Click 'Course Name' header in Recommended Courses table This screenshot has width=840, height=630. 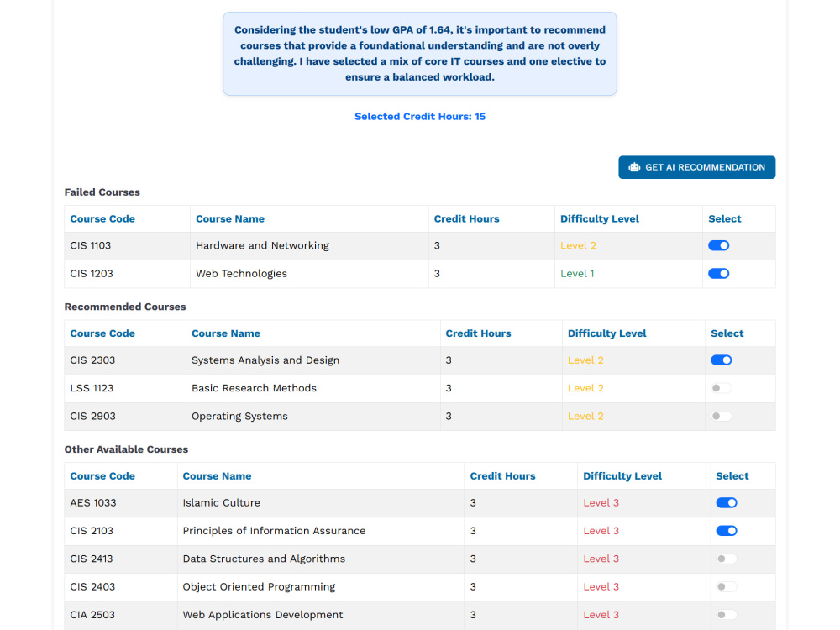(225, 333)
